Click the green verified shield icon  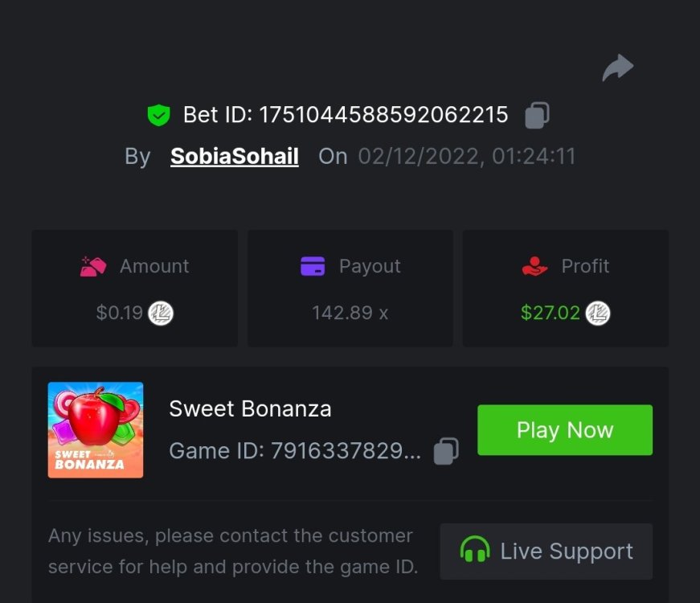(158, 115)
